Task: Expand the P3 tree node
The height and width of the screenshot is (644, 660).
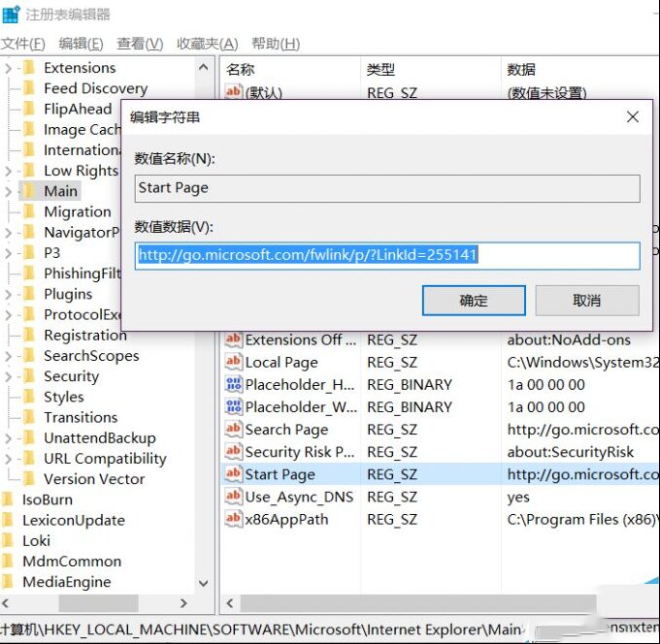Action: (8, 253)
